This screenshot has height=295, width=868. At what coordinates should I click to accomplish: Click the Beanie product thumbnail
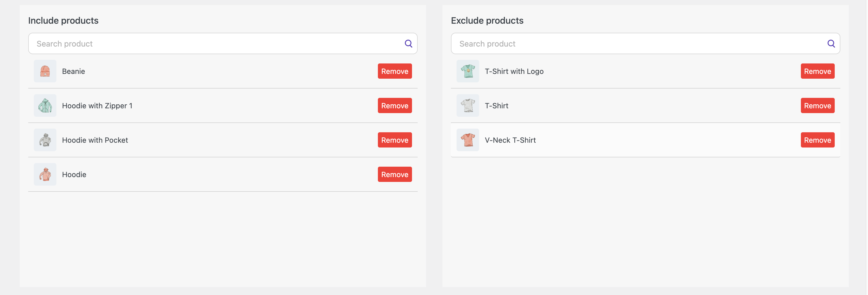(45, 71)
